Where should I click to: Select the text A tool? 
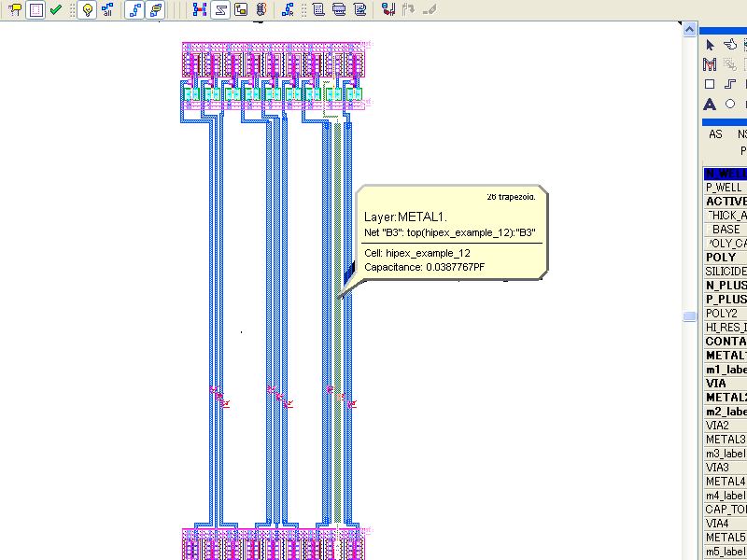click(x=710, y=105)
